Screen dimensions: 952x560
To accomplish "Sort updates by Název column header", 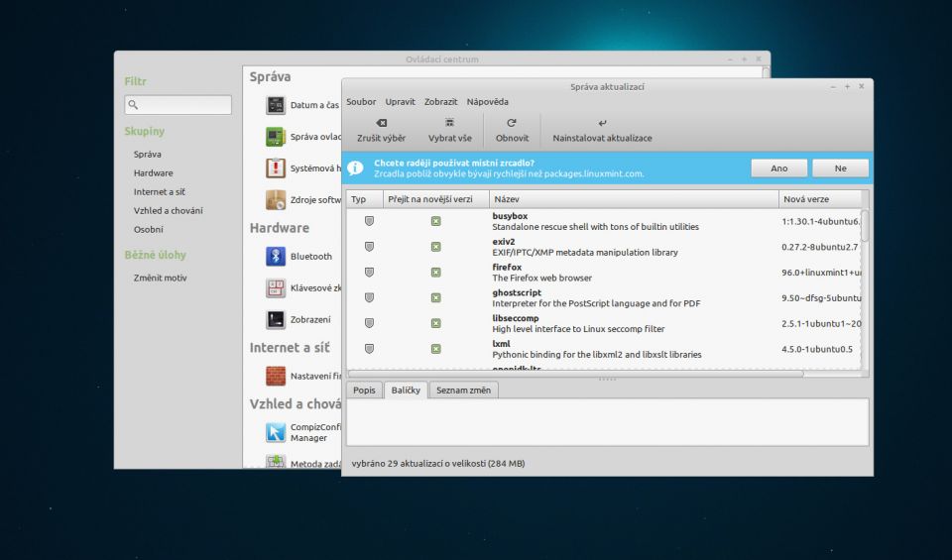I will point(634,199).
